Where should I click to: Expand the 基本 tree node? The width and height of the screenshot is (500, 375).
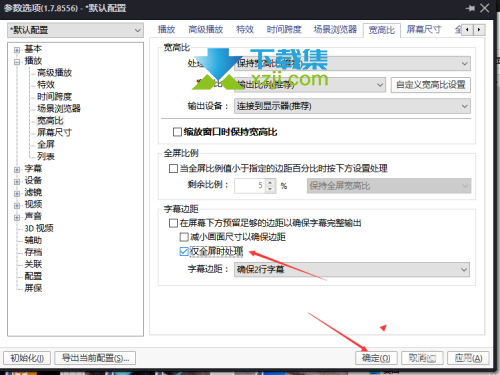coord(17,50)
